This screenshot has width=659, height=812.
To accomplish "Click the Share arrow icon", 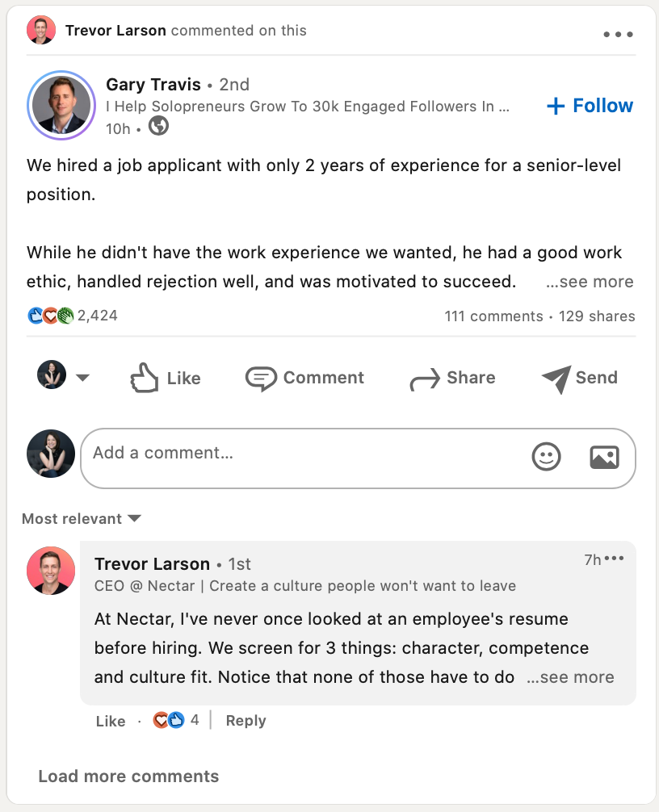I will (424, 378).
